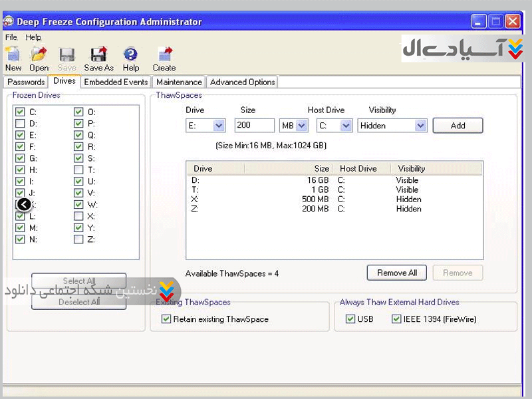
Task: Click the New configuration toolbar icon
Action: click(13, 55)
